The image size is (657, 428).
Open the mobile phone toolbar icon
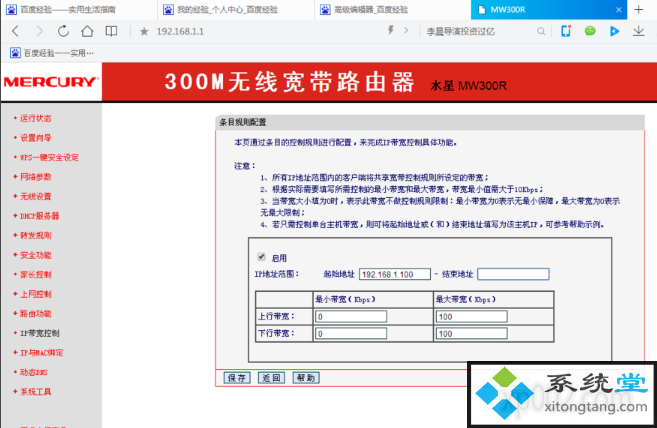(566, 31)
